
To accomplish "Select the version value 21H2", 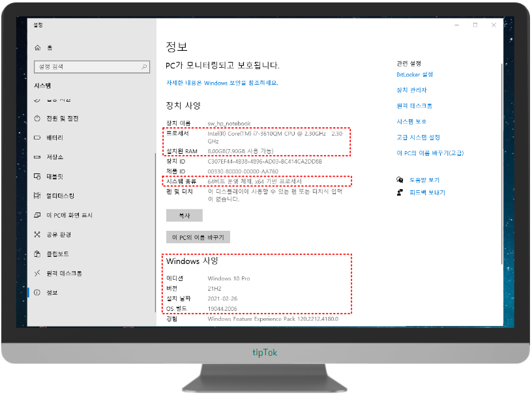I will pyautogui.click(x=214, y=288).
